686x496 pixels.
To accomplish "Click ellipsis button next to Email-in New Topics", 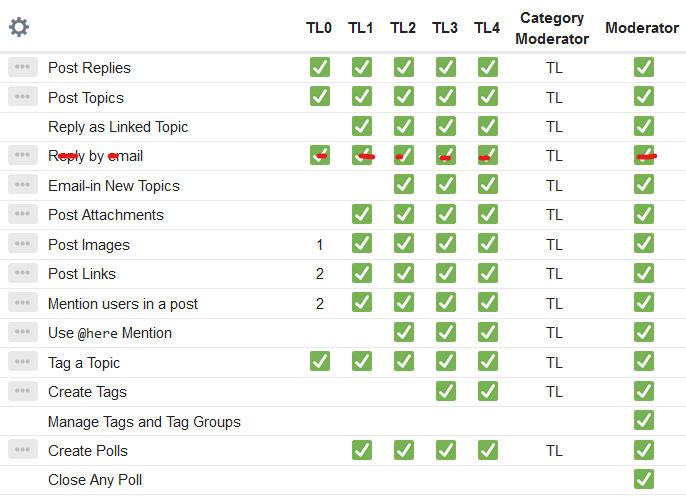I will click(x=23, y=185).
